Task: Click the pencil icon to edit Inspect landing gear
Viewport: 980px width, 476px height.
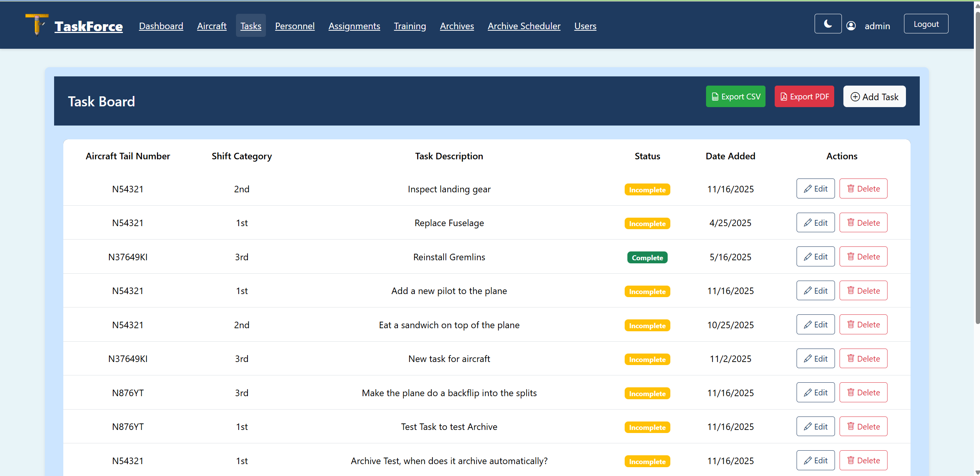Action: click(x=808, y=188)
